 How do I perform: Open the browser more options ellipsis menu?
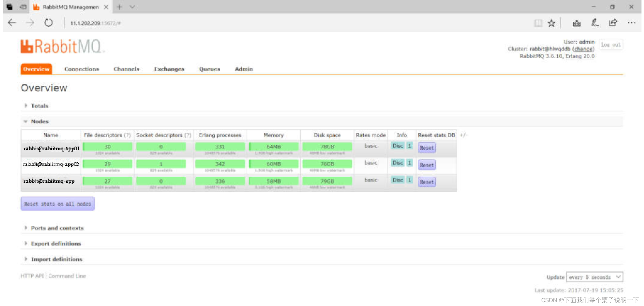(x=631, y=23)
